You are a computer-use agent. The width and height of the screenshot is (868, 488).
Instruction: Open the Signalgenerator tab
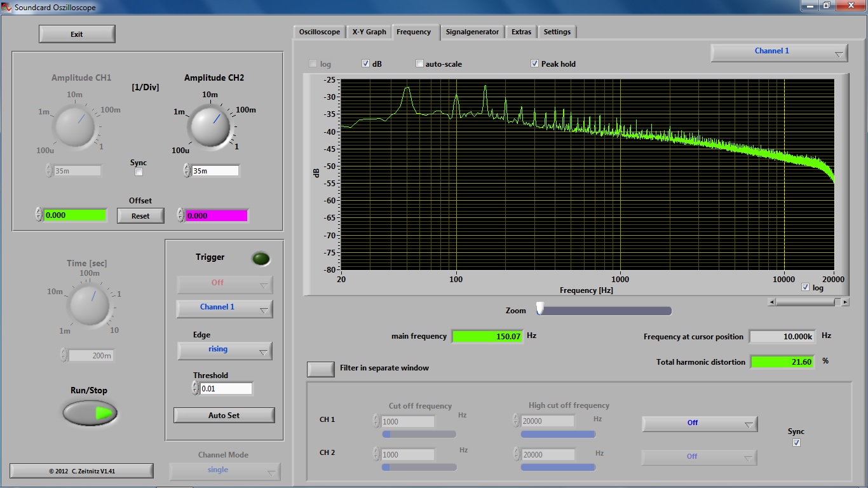[472, 32]
